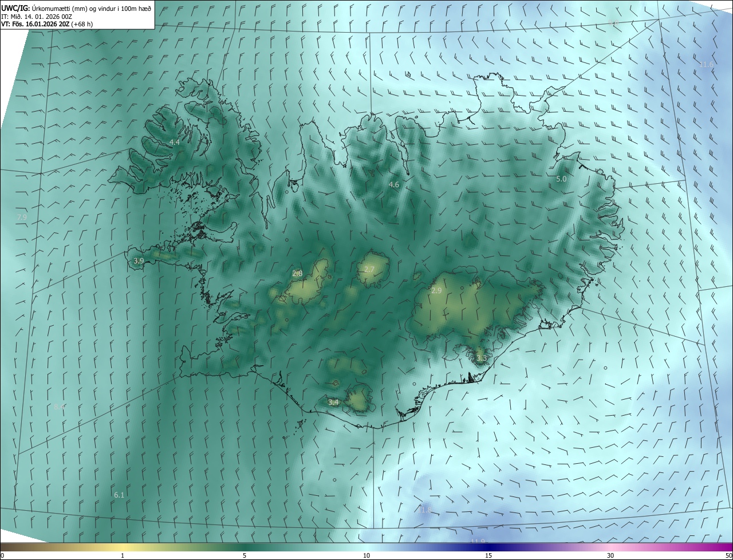Click the 3.9 value on Snæfellsnes peninsula
This screenshot has width=733, height=560.
(139, 261)
